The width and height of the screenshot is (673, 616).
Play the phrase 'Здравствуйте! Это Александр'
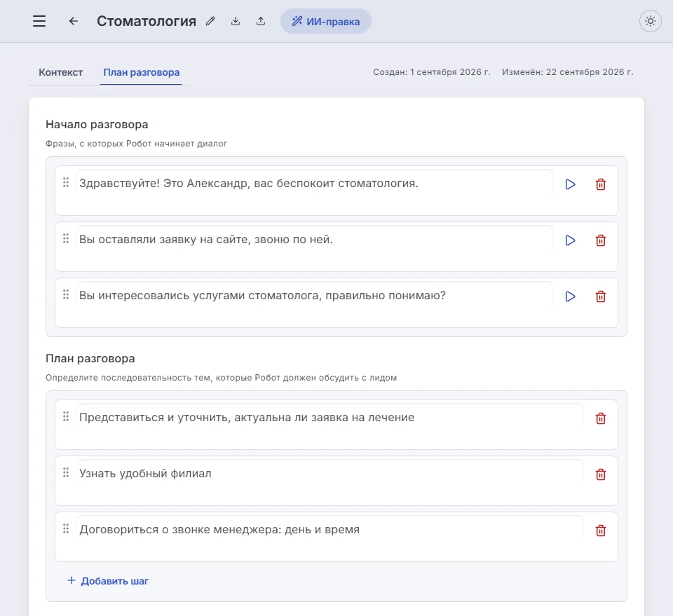570,184
